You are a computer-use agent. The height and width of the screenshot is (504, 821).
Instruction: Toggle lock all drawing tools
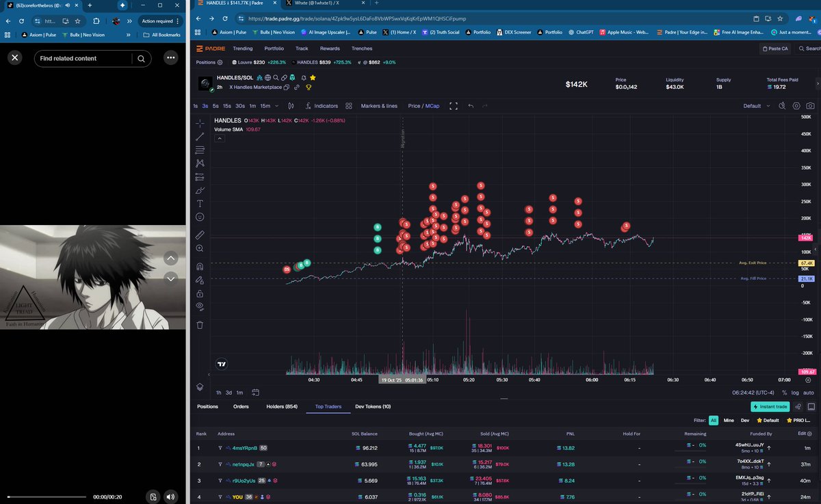click(x=200, y=293)
